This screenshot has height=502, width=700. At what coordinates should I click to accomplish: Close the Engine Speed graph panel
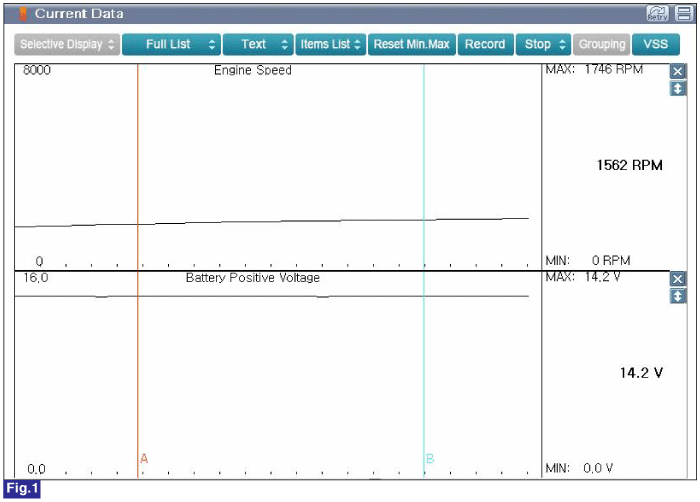[678, 71]
